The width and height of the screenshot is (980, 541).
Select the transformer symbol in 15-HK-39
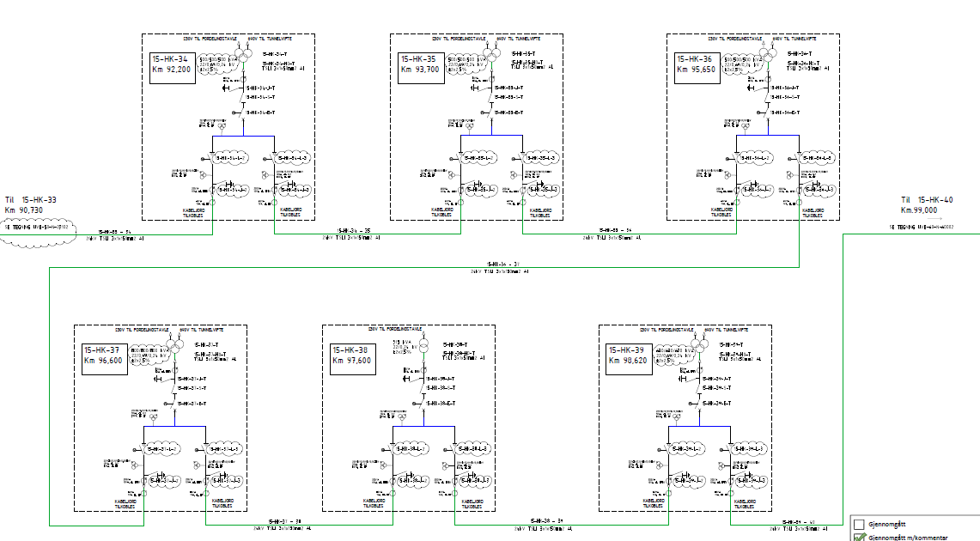698,346
